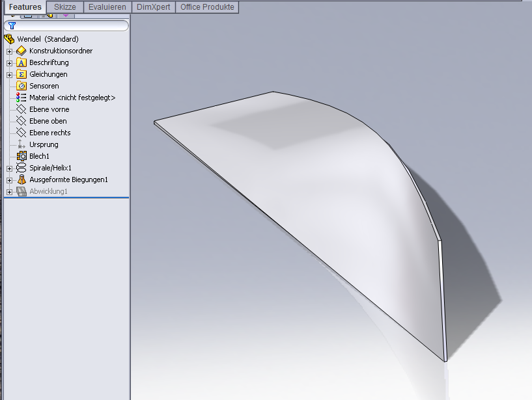Click the feature tree filter field
Screen dimensions: 532x400
click(66, 26)
